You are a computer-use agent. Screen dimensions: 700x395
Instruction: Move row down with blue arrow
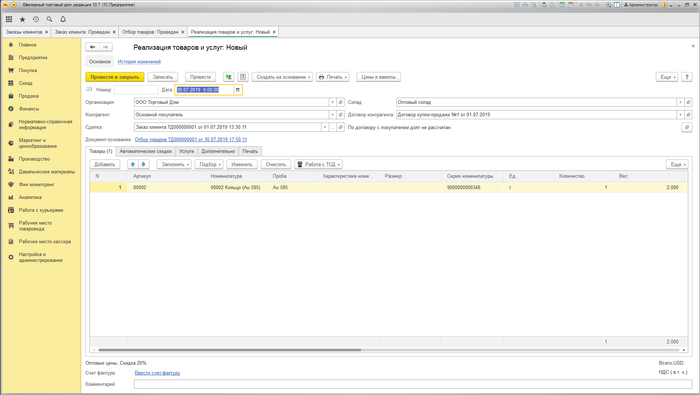point(143,164)
